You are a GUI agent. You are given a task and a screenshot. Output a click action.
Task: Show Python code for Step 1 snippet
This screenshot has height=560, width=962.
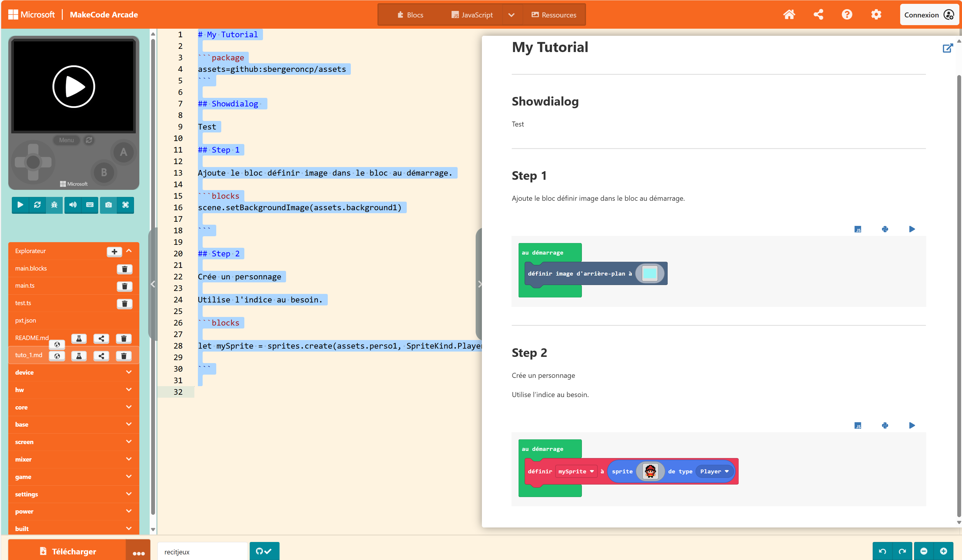[x=885, y=229]
